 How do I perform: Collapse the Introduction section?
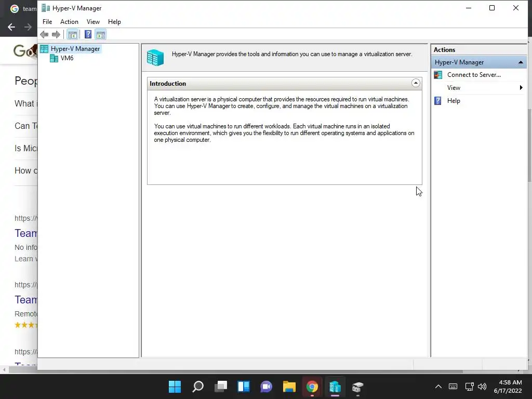click(x=416, y=83)
